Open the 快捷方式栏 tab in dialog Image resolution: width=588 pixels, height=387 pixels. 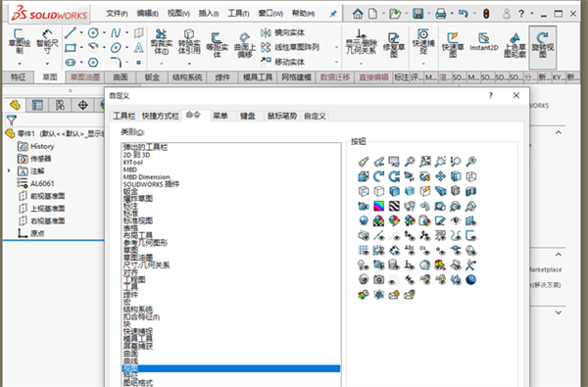(160, 116)
